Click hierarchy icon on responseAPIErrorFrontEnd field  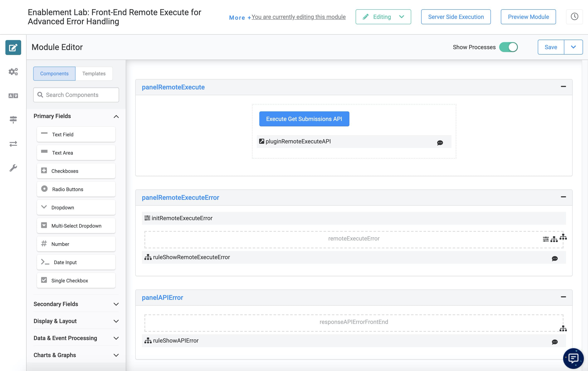[x=563, y=328]
